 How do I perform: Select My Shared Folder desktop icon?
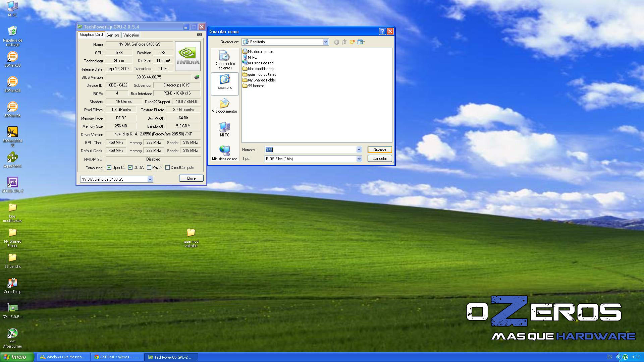[12, 238]
